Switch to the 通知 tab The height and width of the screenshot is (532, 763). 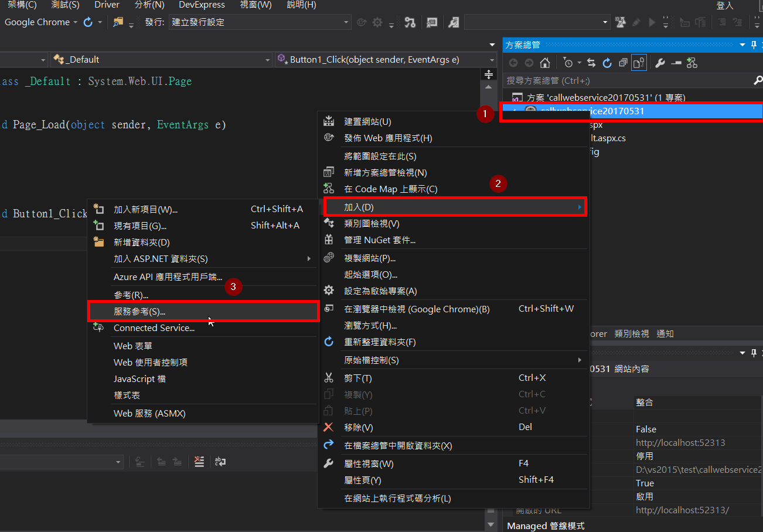click(x=665, y=333)
